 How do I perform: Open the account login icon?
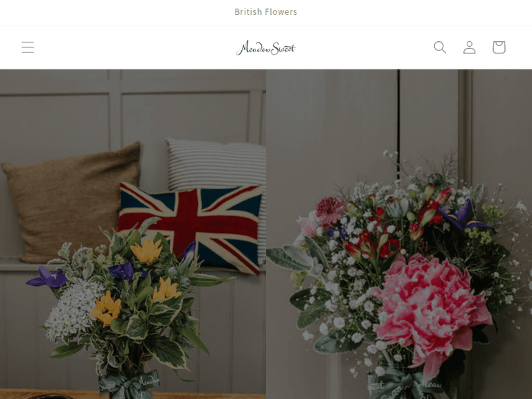pyautogui.click(x=470, y=47)
